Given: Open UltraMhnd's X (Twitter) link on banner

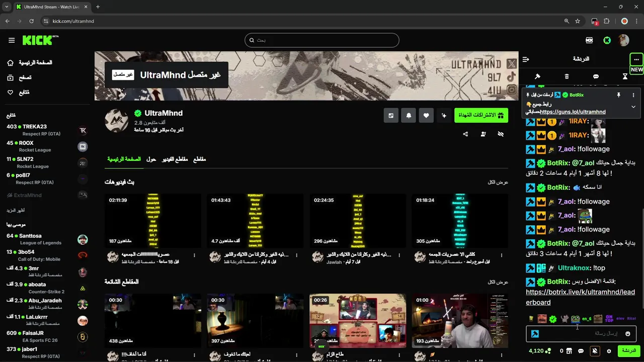Looking at the screenshot, I should point(512,64).
